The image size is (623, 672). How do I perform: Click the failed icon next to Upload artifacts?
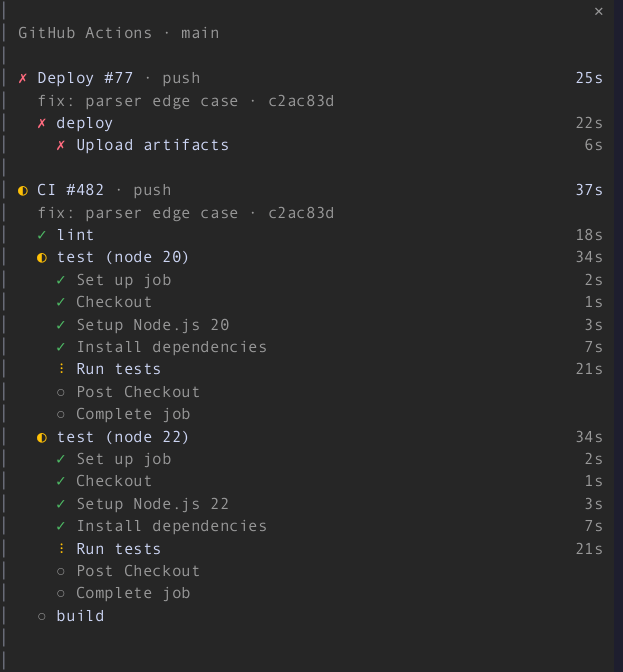point(61,145)
